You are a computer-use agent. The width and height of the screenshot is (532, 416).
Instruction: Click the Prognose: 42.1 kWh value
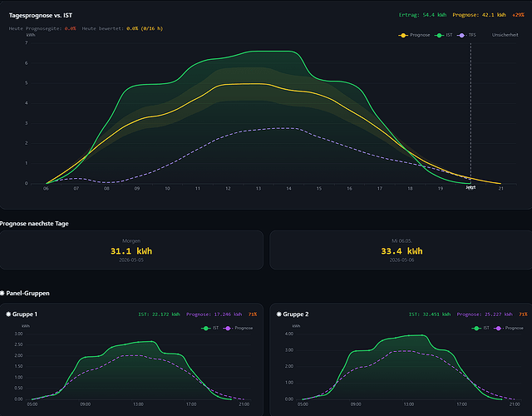point(479,15)
